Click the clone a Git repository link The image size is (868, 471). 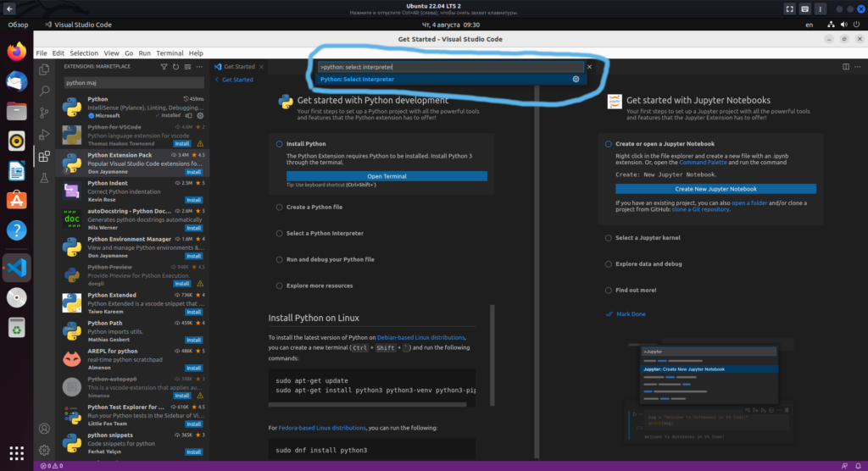pos(700,209)
